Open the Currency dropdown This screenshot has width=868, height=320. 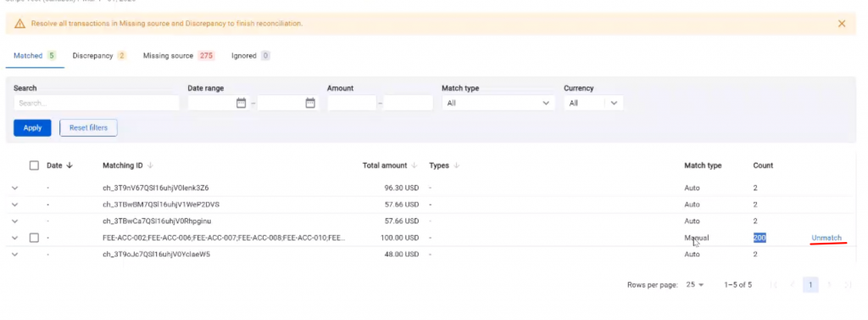click(x=593, y=104)
